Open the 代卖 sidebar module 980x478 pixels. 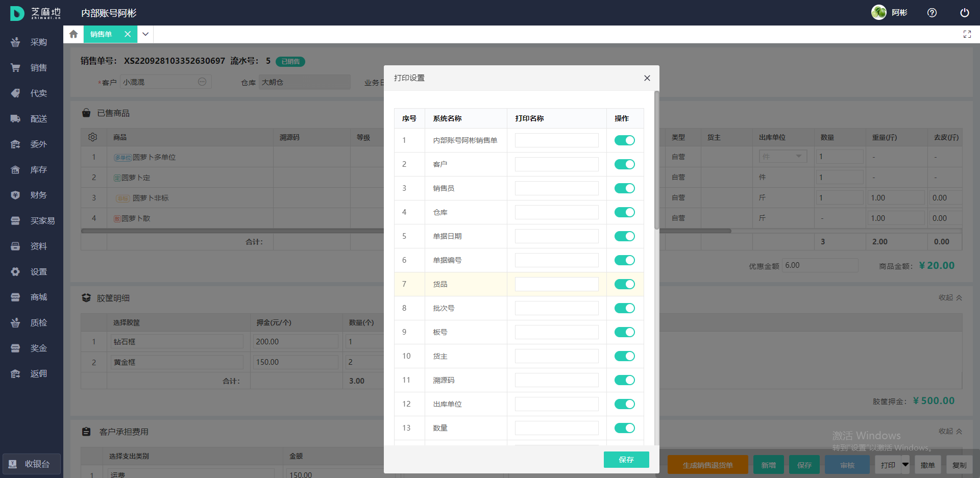[32, 93]
